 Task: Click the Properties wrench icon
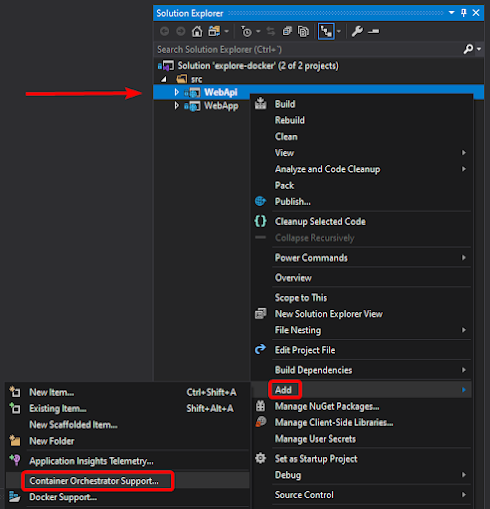357,32
